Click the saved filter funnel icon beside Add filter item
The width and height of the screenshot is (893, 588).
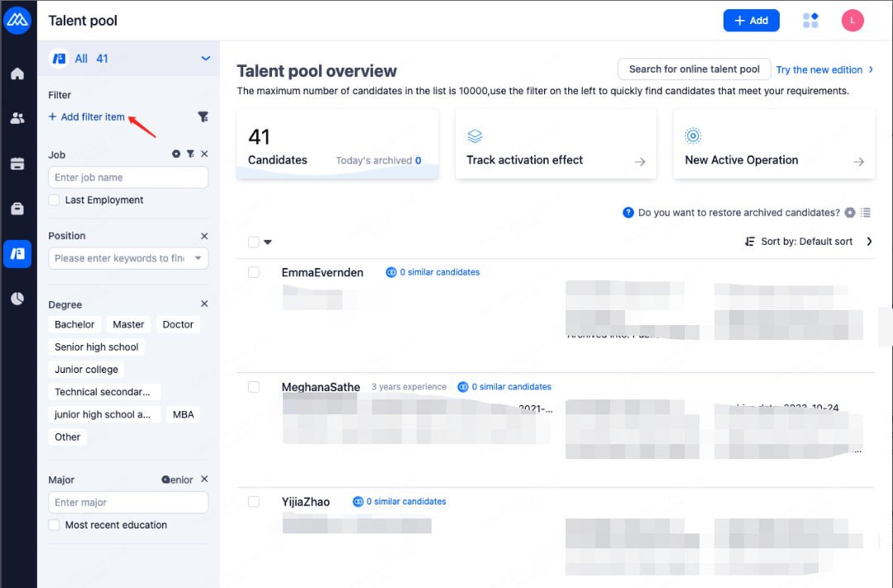click(203, 117)
